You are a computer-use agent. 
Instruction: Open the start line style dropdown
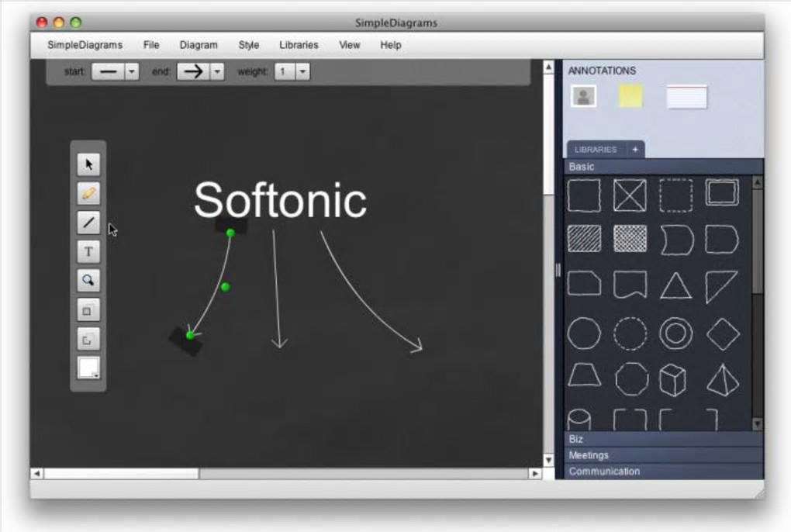tap(132, 71)
